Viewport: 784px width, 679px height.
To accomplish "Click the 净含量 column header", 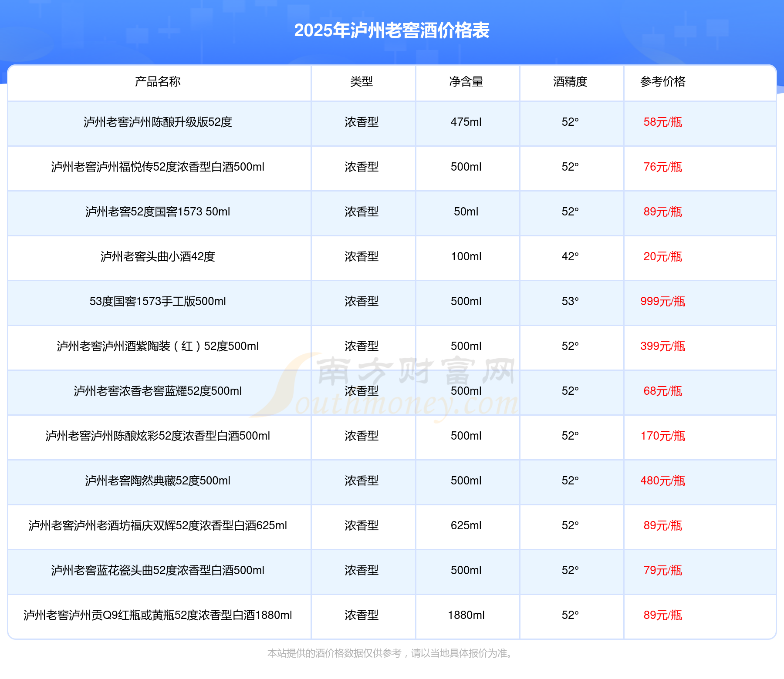I will click(466, 81).
